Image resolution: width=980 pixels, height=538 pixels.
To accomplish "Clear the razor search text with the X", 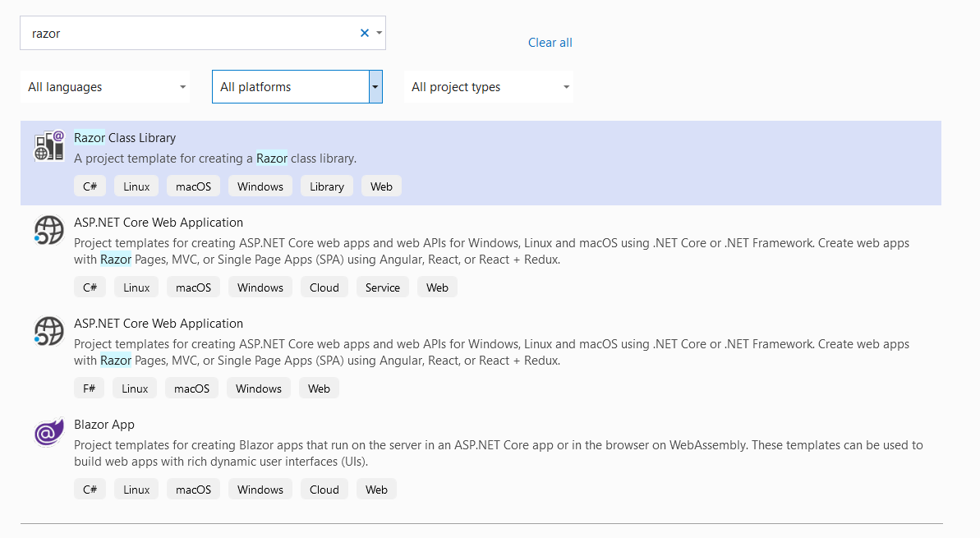I will pyautogui.click(x=365, y=33).
